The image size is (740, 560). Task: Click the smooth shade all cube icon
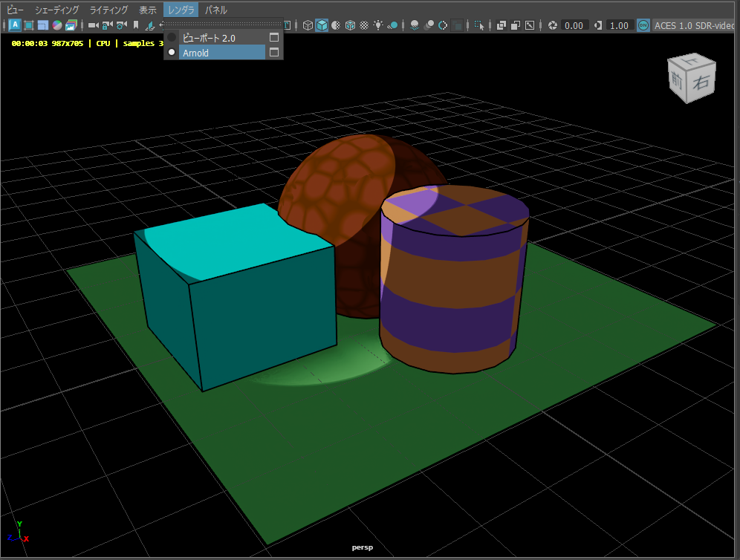pos(322,25)
